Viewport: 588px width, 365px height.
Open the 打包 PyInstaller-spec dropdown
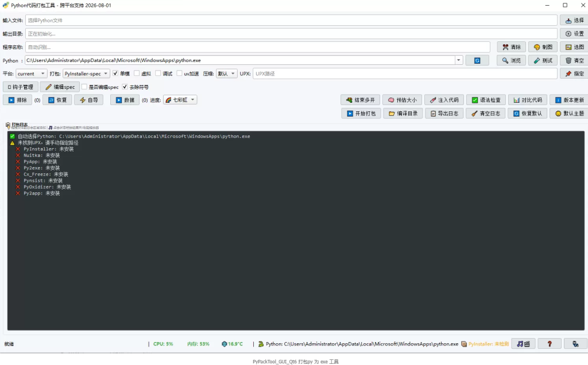click(86, 73)
